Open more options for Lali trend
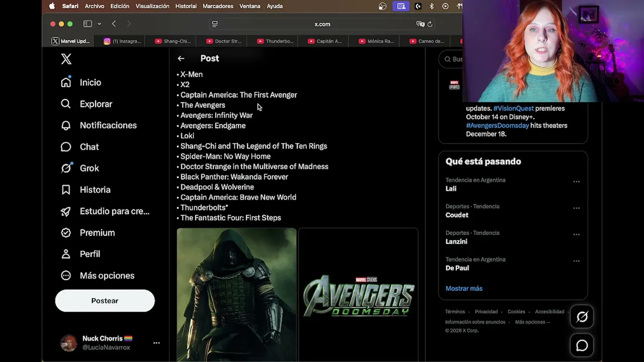 click(x=577, y=182)
